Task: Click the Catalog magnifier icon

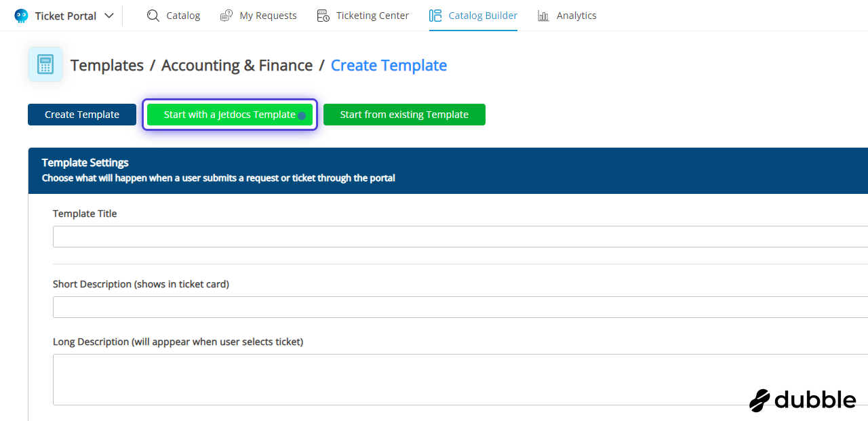Action: point(153,16)
